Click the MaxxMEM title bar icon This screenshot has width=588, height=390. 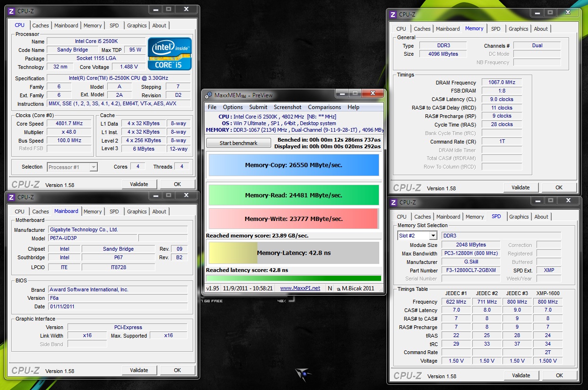pyautogui.click(x=208, y=95)
